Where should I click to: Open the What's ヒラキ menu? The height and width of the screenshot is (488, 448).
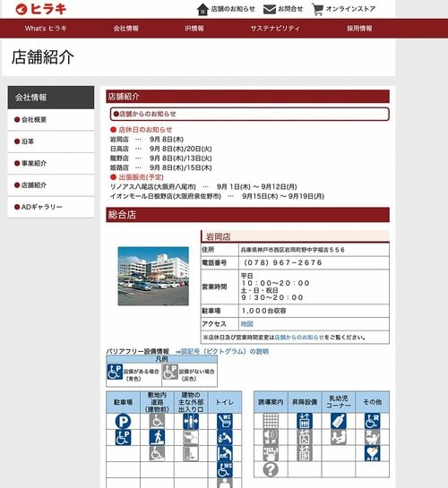pyautogui.click(x=46, y=29)
